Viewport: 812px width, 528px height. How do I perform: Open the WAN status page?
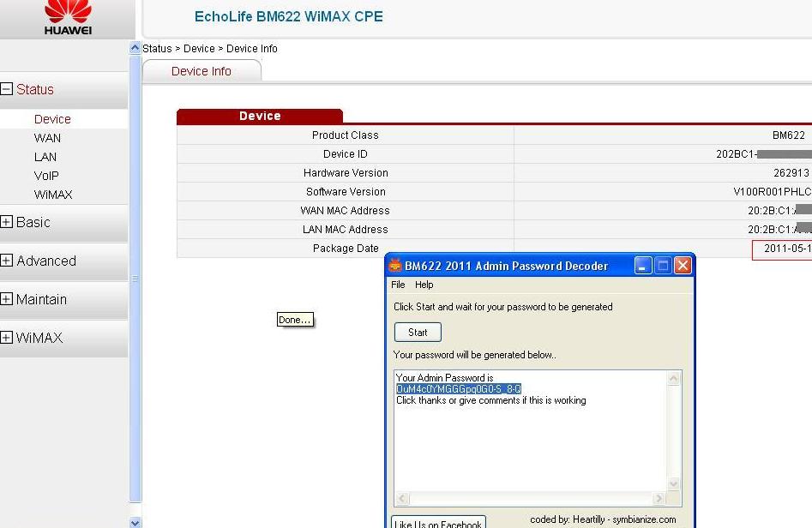point(47,138)
